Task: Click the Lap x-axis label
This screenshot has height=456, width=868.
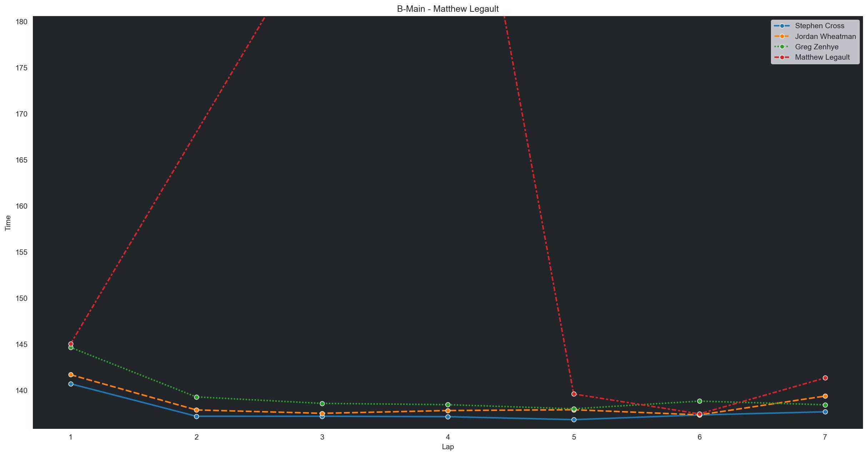Action: 447,447
